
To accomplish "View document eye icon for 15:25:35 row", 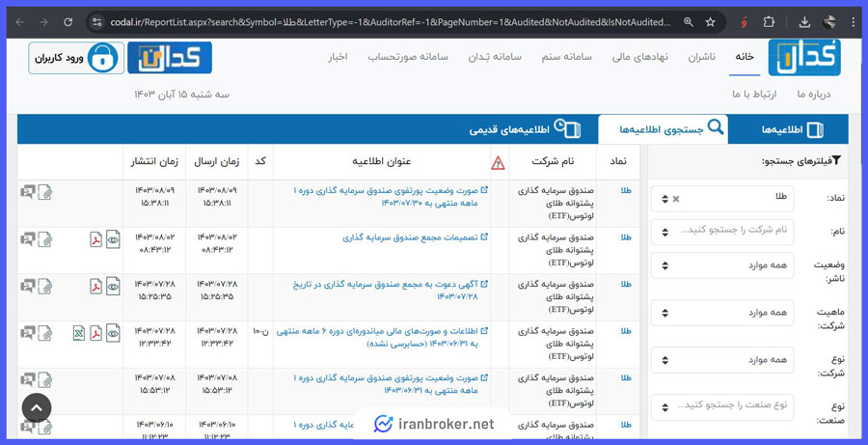I will pos(113,286).
